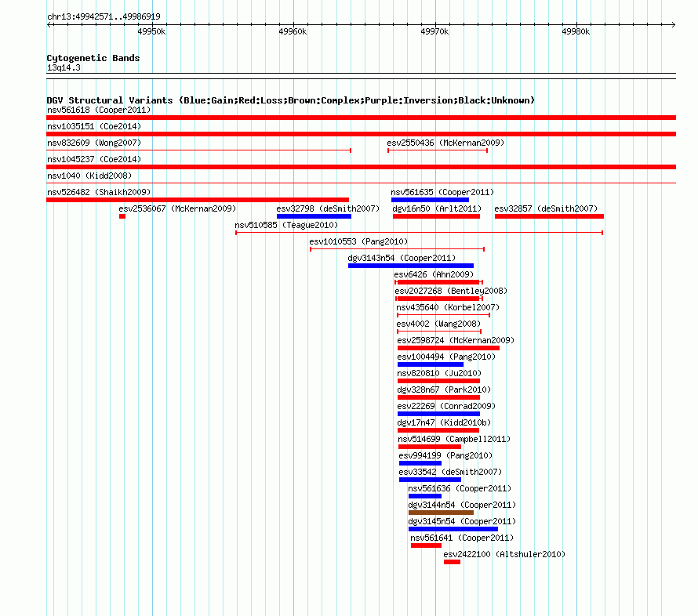Click the Cytogenetic Bands track title
This screenshot has width=698, height=616.
point(93,58)
